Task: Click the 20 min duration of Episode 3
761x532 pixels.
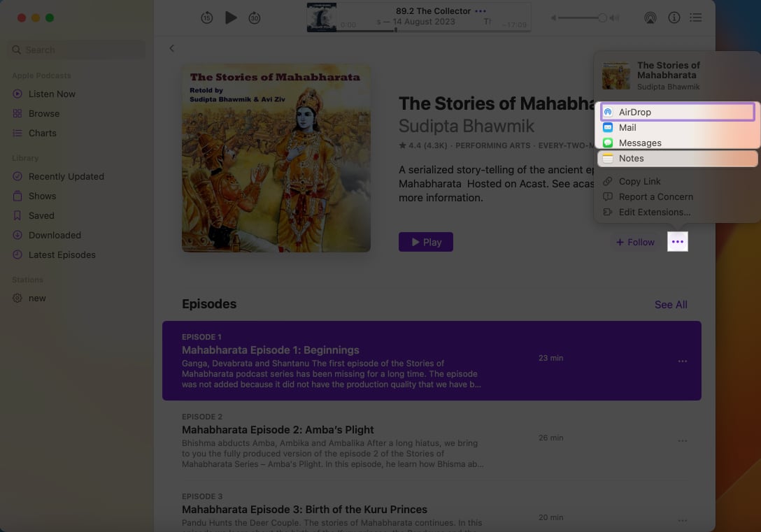Action: (551, 517)
